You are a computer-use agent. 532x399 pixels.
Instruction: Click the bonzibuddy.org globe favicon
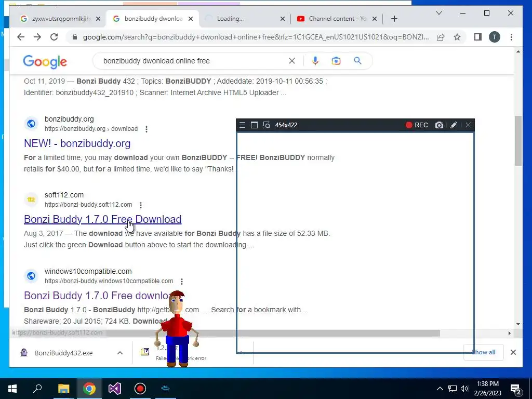31,124
